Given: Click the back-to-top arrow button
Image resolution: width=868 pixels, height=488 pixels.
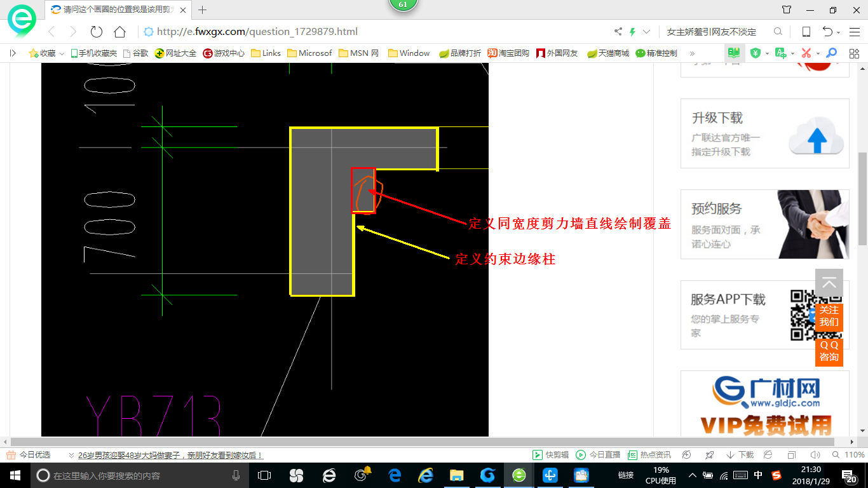Looking at the screenshot, I should pyautogui.click(x=829, y=283).
